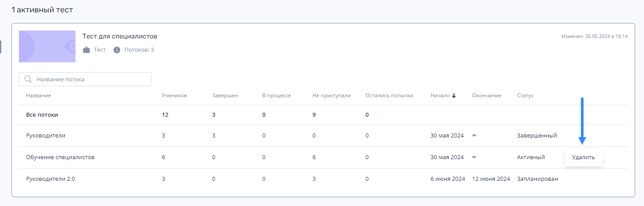Click the info icon beside Потоков: 3
This screenshot has height=206, width=644.
click(117, 50)
